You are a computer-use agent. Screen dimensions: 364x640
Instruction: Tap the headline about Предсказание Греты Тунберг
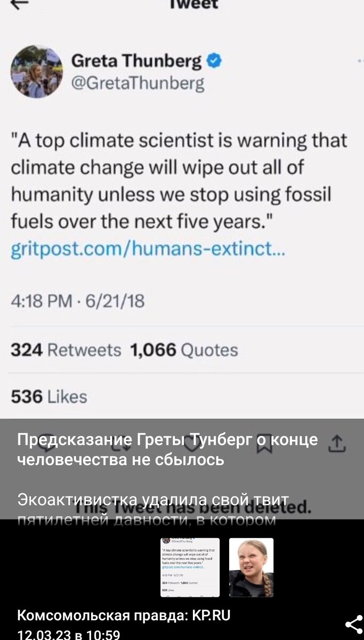pyautogui.click(x=167, y=449)
